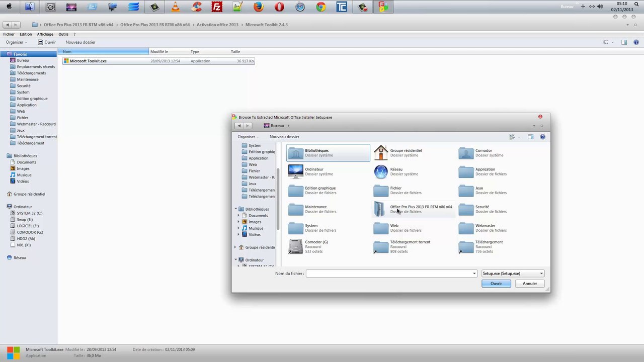The height and width of the screenshot is (362, 644).
Task: Open Bibliothèques system folder in dialog
Action: 328,153
